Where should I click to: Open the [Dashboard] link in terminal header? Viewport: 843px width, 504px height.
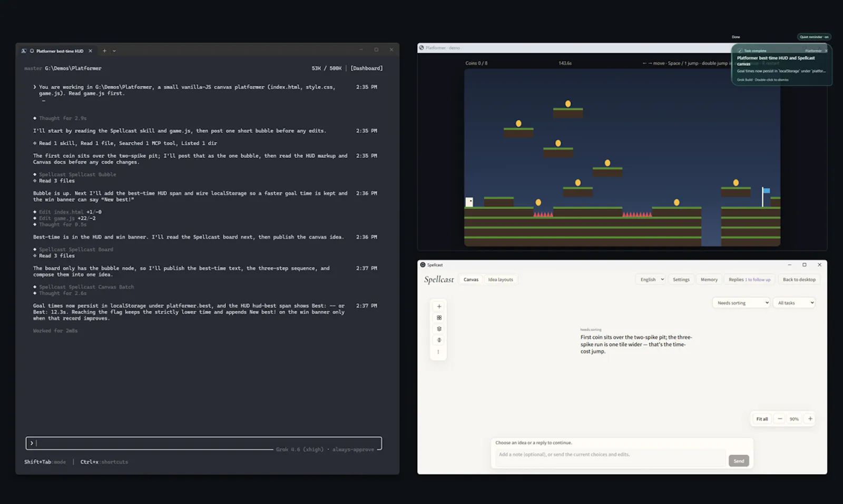[367, 68]
